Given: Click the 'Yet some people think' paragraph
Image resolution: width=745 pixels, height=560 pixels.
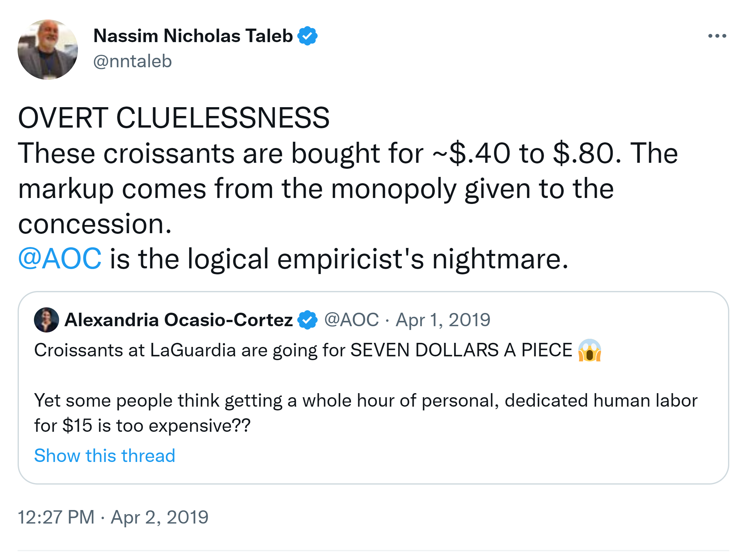Looking at the screenshot, I should click(365, 400).
